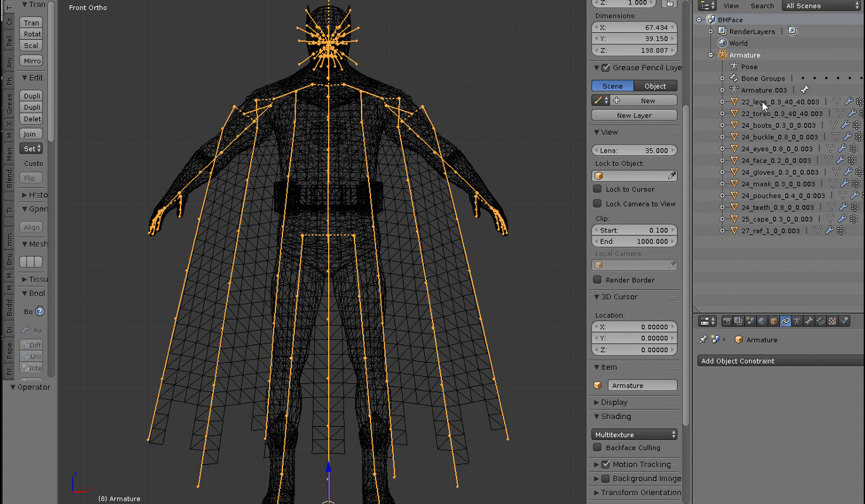865x504 pixels.
Task: Click the wrench modifier icon on 24_boots row
Action: coord(845,125)
